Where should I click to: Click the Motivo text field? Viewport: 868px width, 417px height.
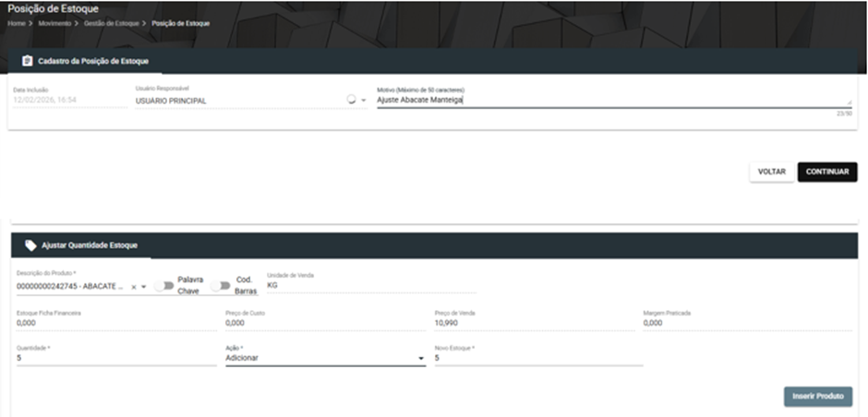[x=614, y=101]
